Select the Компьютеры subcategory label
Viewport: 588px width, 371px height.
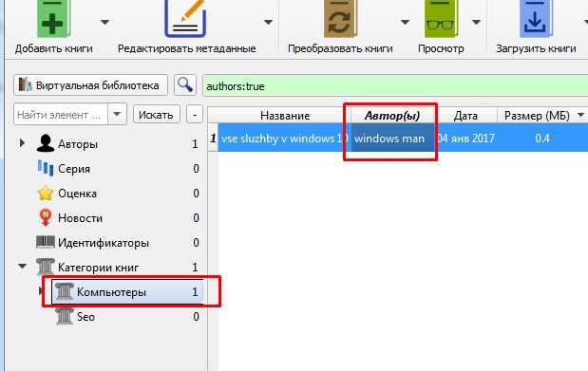(x=111, y=292)
